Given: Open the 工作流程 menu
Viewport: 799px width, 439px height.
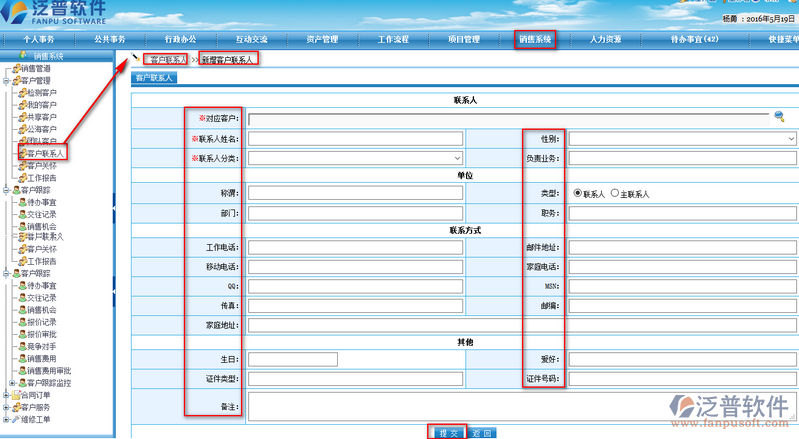Looking at the screenshot, I should pos(393,39).
